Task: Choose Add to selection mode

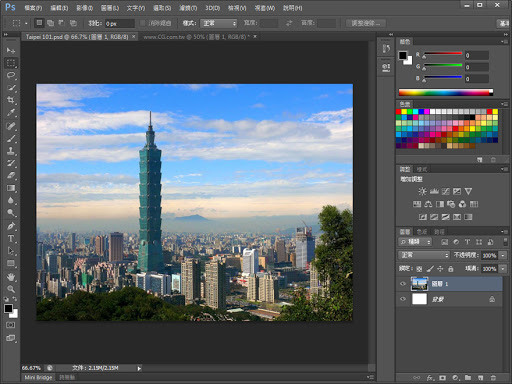Action: (x=50, y=23)
